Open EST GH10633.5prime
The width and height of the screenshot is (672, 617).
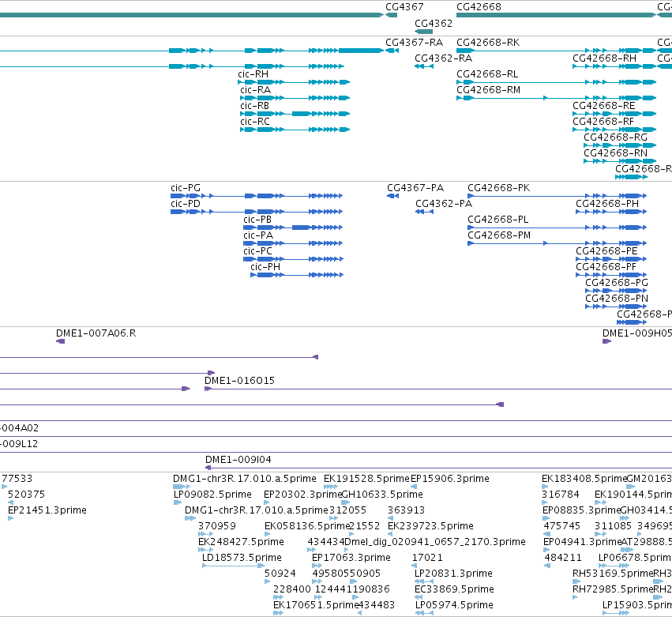click(382, 495)
